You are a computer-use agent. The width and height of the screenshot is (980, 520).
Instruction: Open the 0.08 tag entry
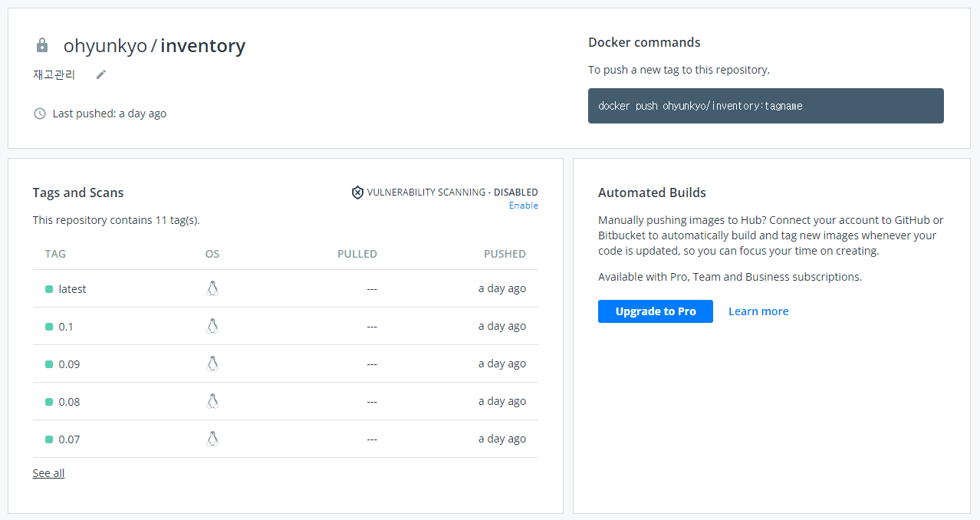(x=69, y=402)
